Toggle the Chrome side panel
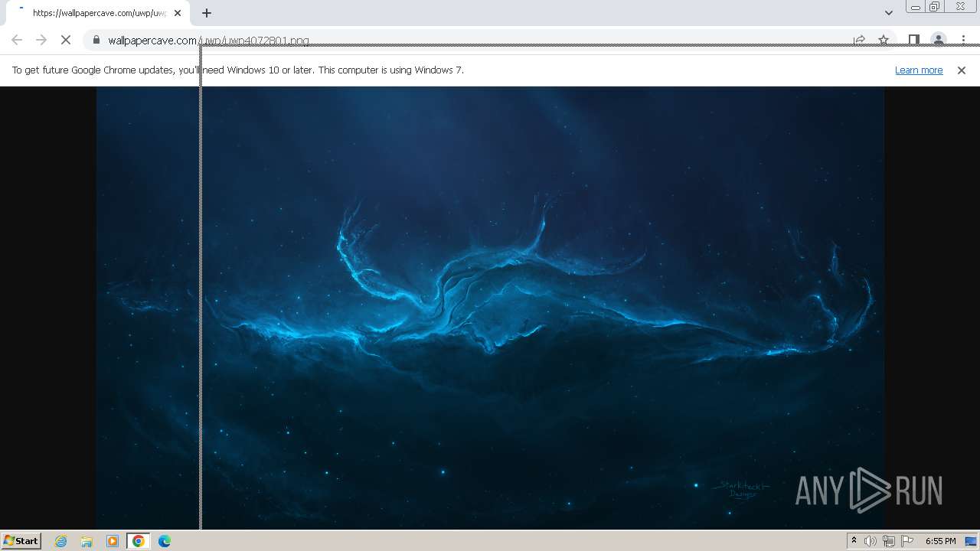Image resolution: width=980 pixels, height=551 pixels. [913, 40]
